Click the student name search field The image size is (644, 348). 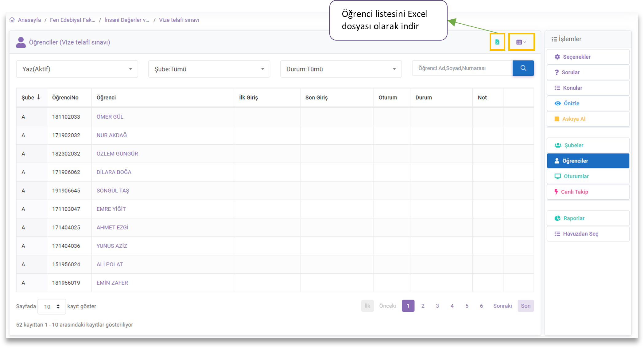pos(462,68)
